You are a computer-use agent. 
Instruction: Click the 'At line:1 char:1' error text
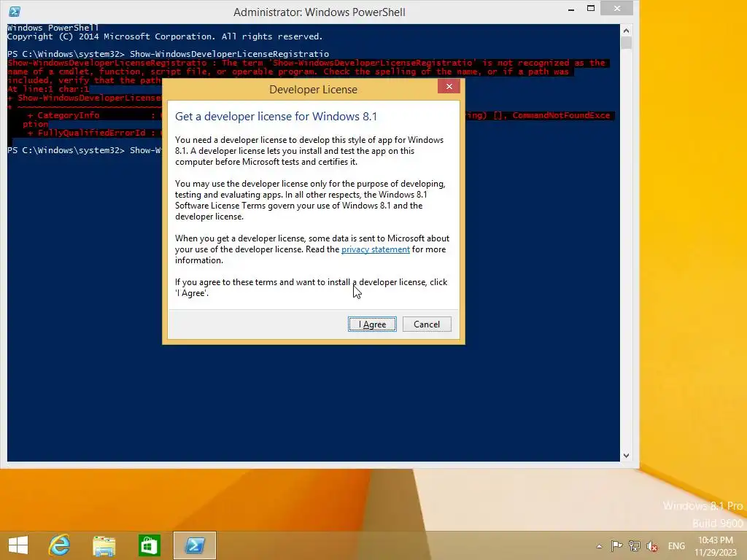click(48, 89)
